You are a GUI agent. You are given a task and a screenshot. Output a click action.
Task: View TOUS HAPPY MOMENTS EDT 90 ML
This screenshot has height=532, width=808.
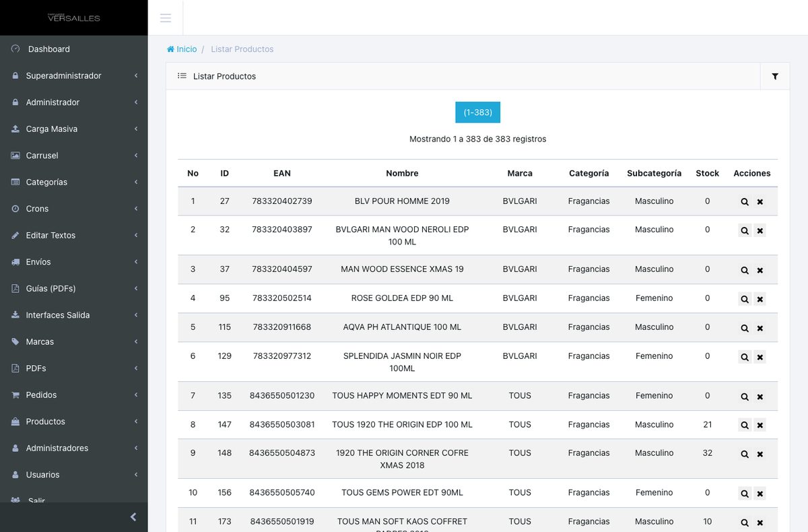(745, 397)
